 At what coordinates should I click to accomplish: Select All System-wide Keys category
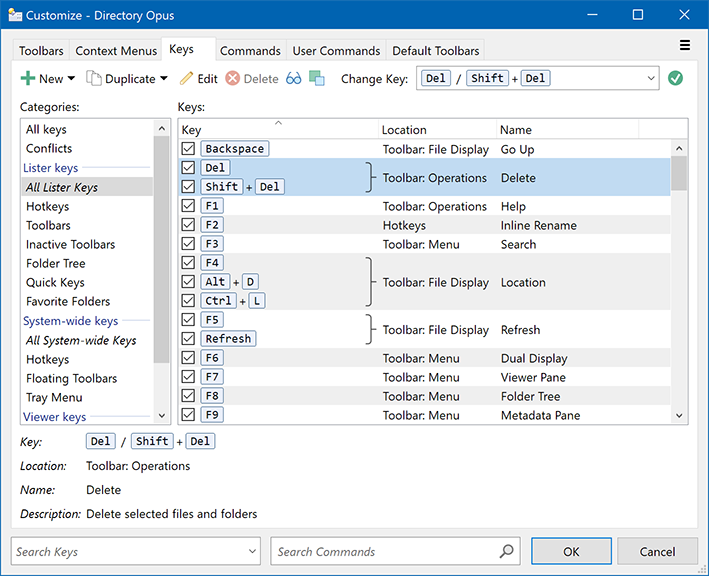(87, 340)
